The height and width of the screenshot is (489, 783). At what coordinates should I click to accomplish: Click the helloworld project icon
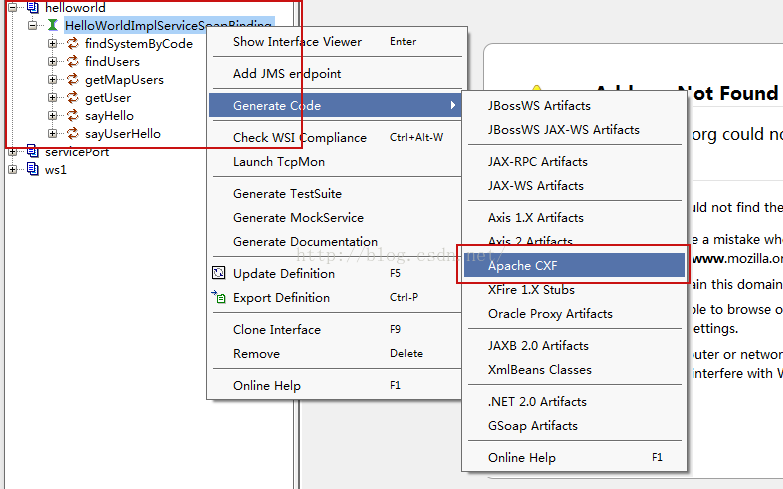33,7
